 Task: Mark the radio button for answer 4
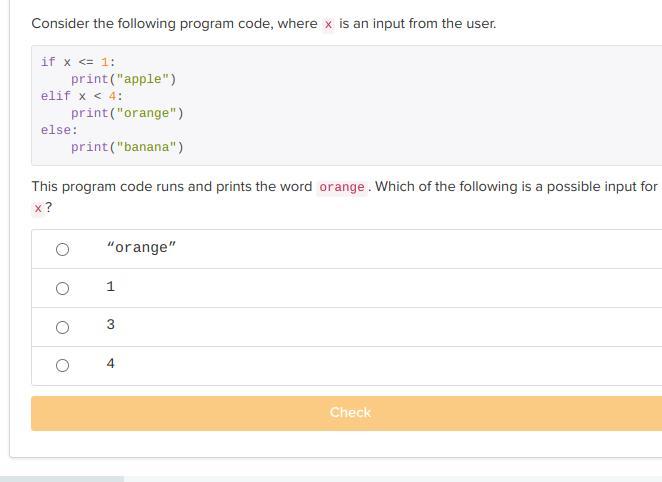(62, 366)
